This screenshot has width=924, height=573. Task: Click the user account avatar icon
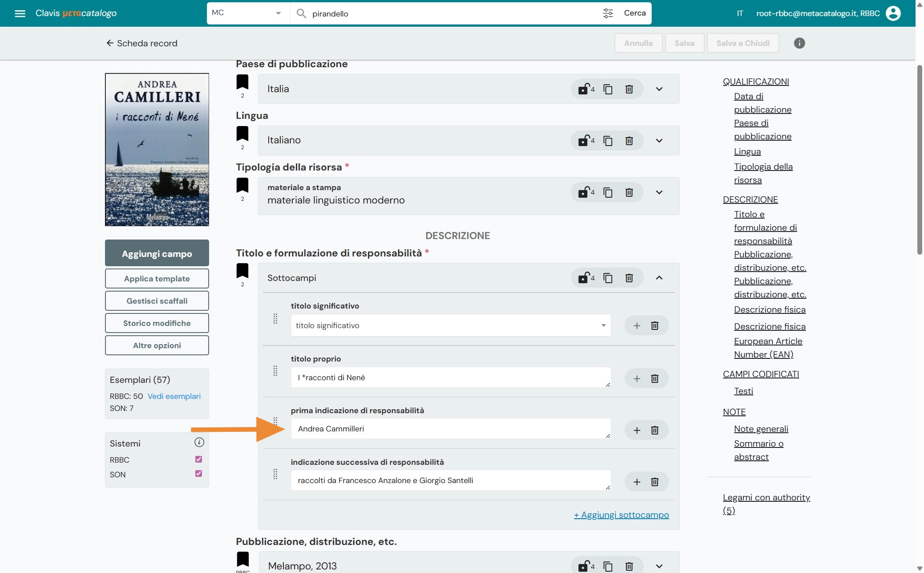click(894, 13)
